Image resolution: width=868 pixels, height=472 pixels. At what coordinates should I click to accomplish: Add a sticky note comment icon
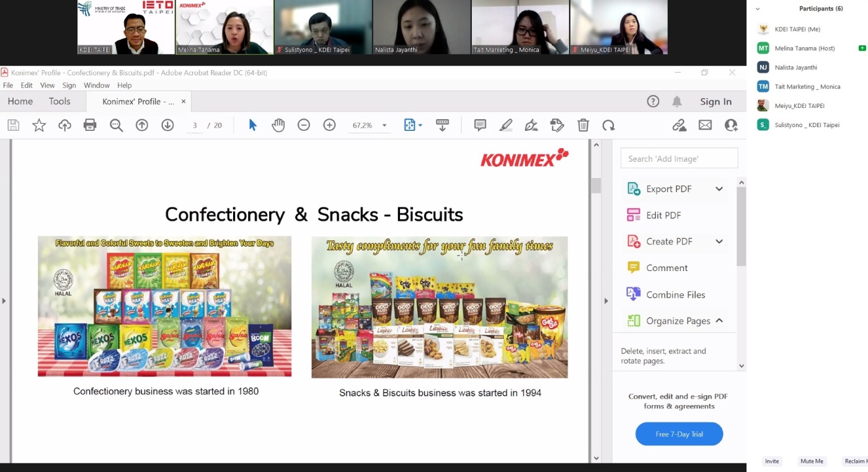480,125
